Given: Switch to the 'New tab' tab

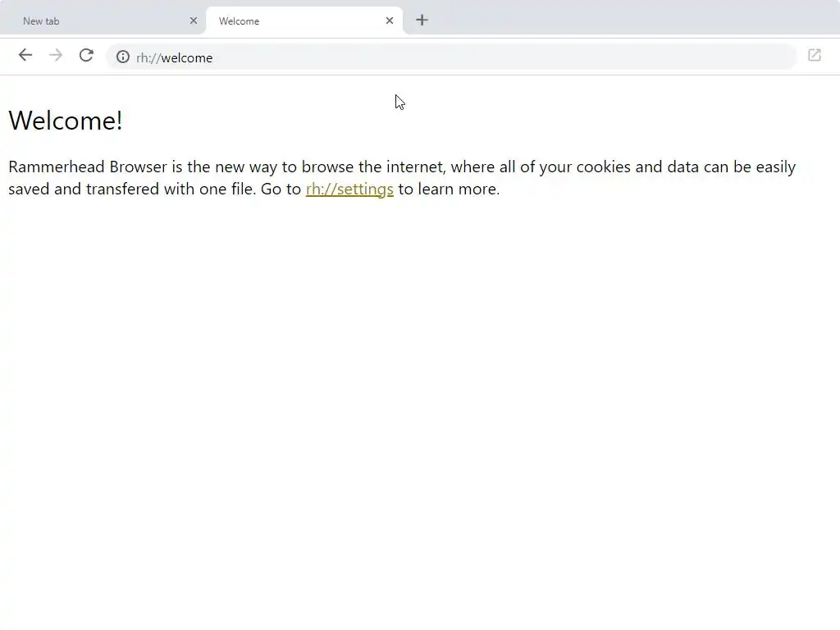Looking at the screenshot, I should point(103,21).
